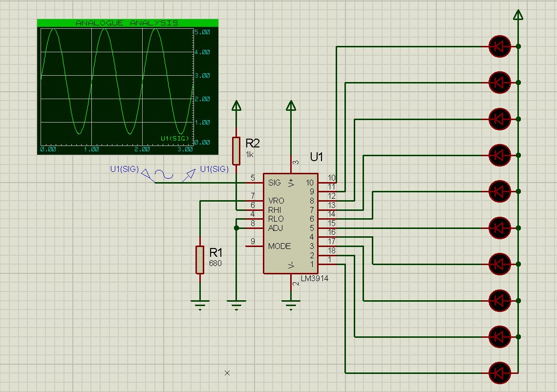Screen dimensions: 557x392
Task: Select the bottommost LED in the column
Action: [500, 373]
